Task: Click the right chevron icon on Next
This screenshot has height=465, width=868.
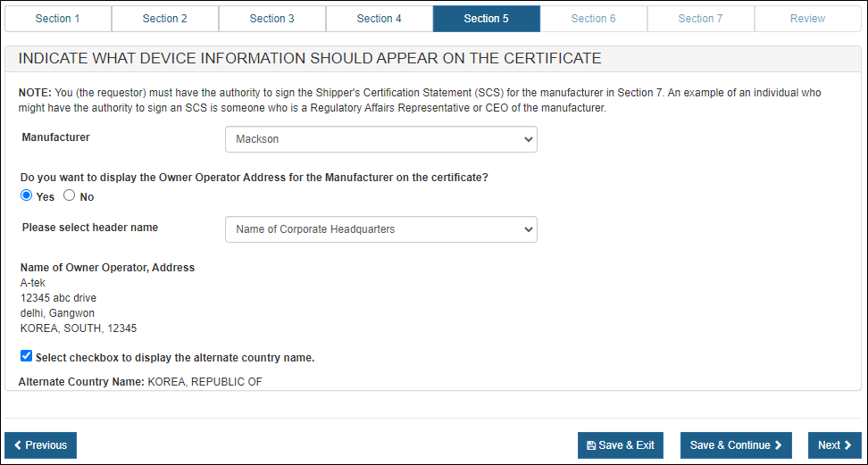Action: pyautogui.click(x=847, y=445)
